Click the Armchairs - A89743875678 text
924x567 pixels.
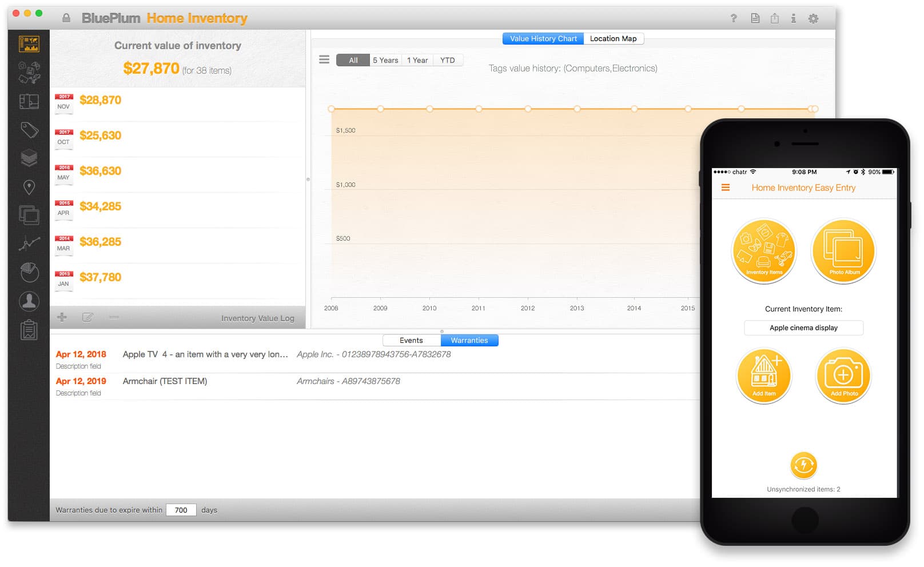[348, 381]
